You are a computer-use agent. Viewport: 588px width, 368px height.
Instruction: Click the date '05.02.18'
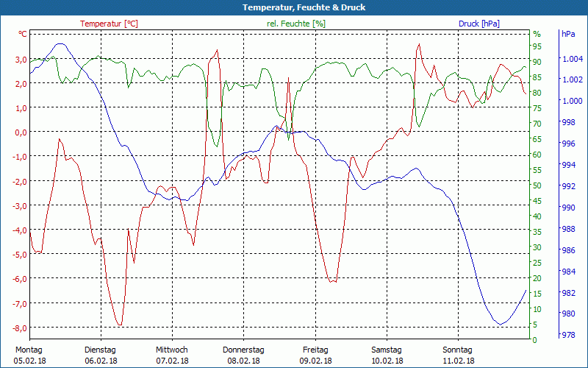[29, 361]
